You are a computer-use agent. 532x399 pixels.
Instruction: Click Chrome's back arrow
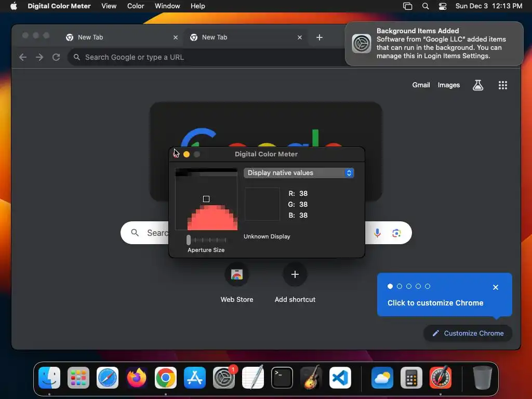pos(23,57)
